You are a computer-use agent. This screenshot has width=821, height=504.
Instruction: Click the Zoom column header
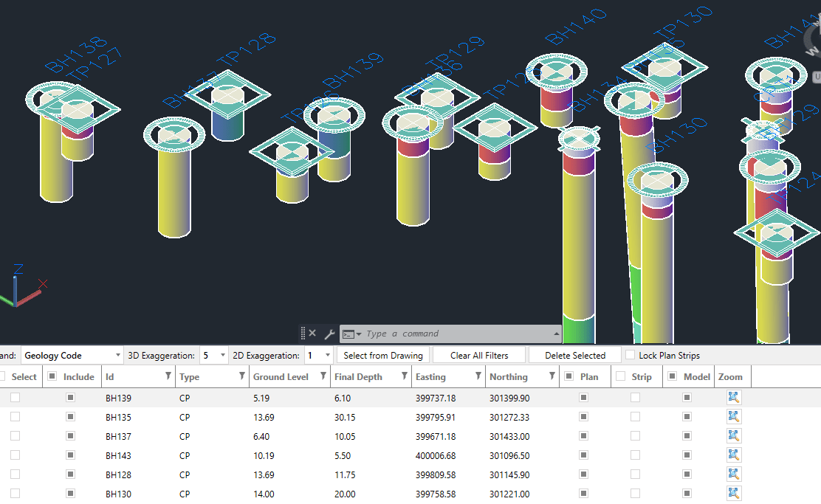730,377
